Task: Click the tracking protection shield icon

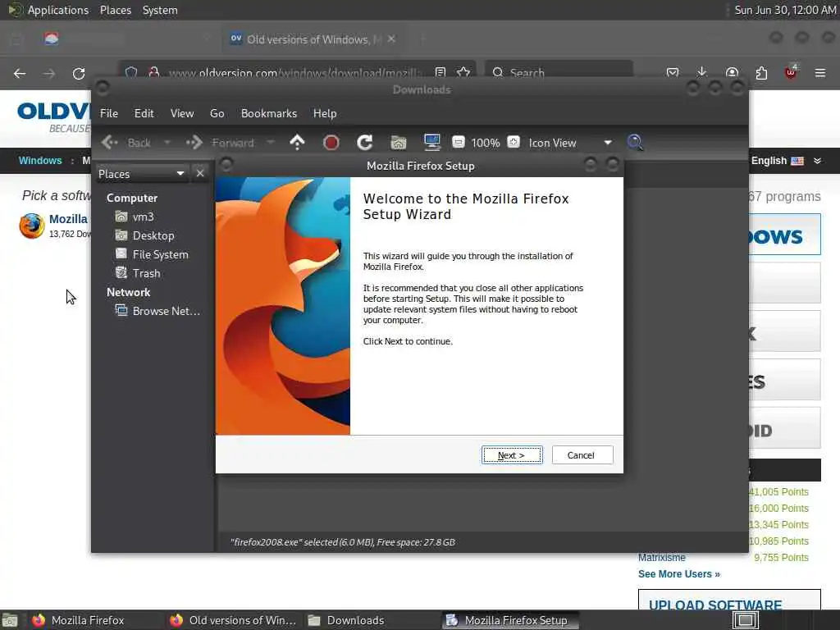Action: [131, 72]
